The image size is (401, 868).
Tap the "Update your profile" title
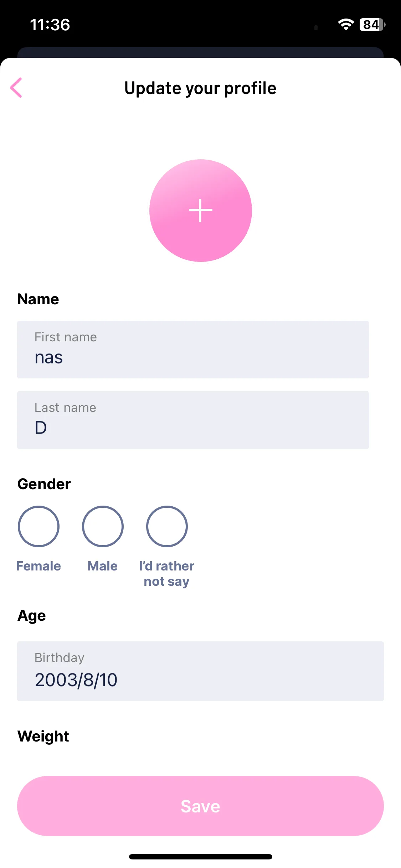[200, 88]
